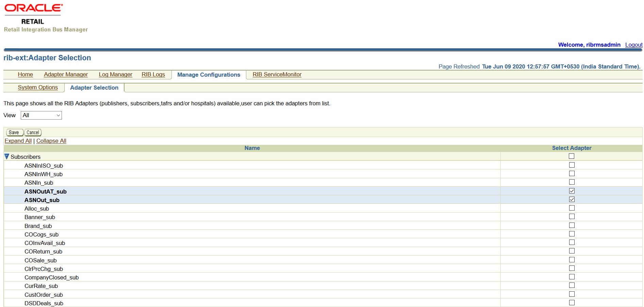Select the ASNInISO_sub row name
The height and width of the screenshot is (307, 644).
[x=44, y=166]
